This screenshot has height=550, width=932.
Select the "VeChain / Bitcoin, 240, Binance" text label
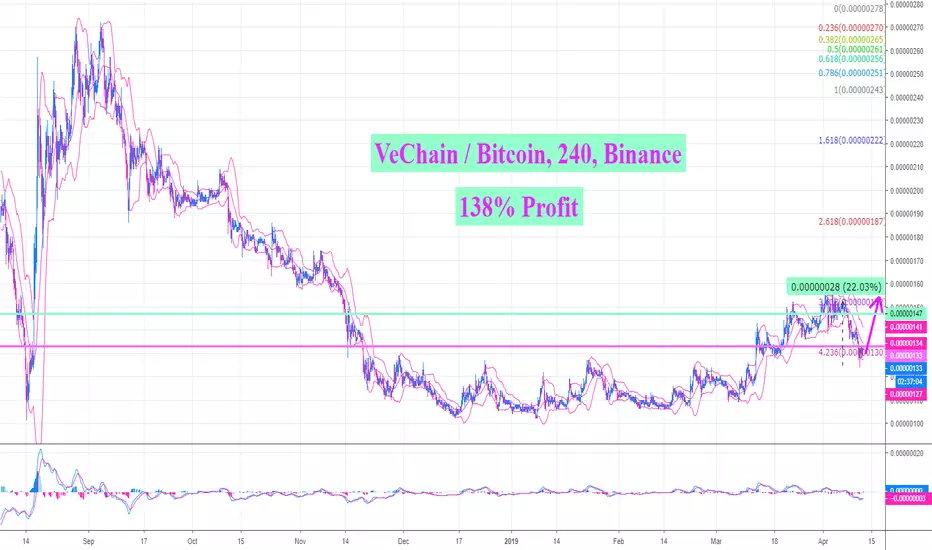coord(528,154)
